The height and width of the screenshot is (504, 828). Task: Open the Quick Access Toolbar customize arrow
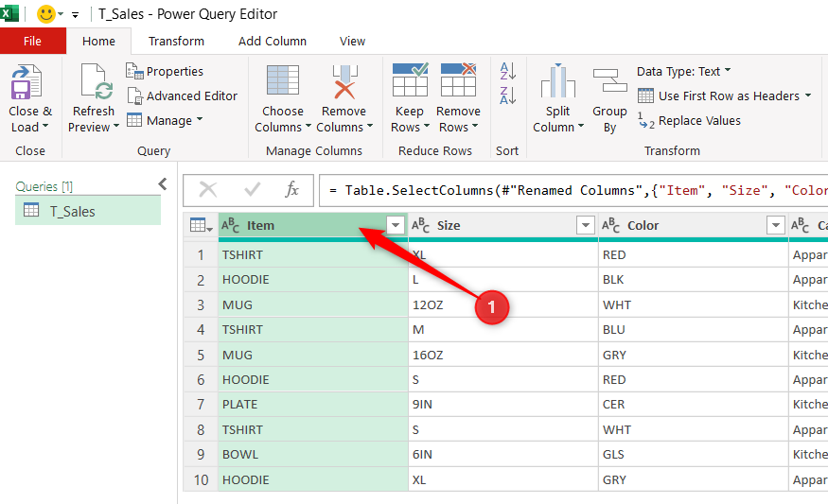[x=76, y=15]
